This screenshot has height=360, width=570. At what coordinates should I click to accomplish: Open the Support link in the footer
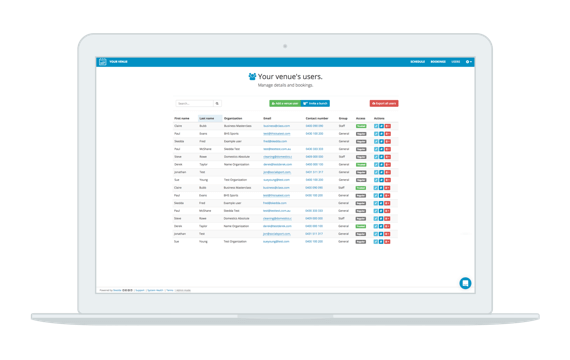click(140, 290)
